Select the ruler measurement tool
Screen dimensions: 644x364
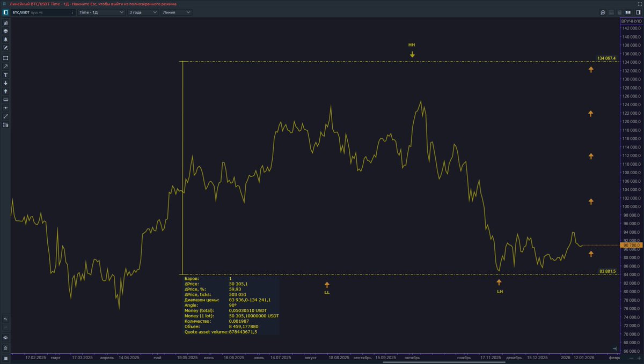(5, 100)
